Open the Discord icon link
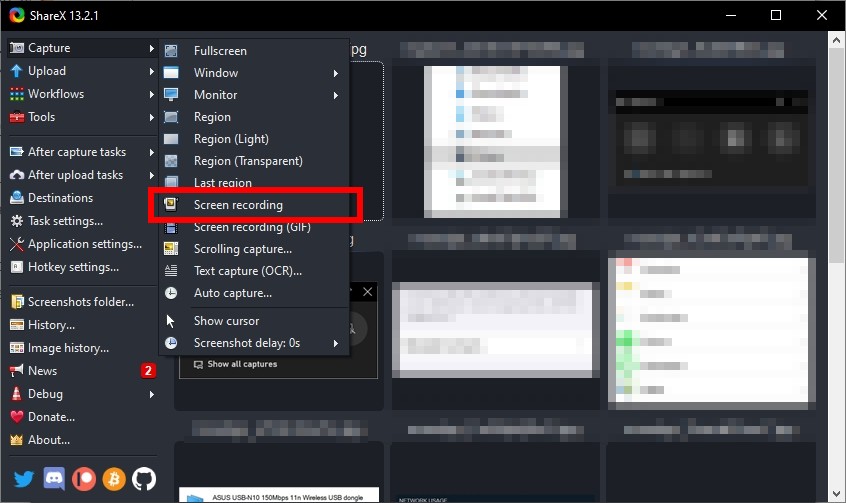Viewport: 846px width, 503px height. (54, 479)
